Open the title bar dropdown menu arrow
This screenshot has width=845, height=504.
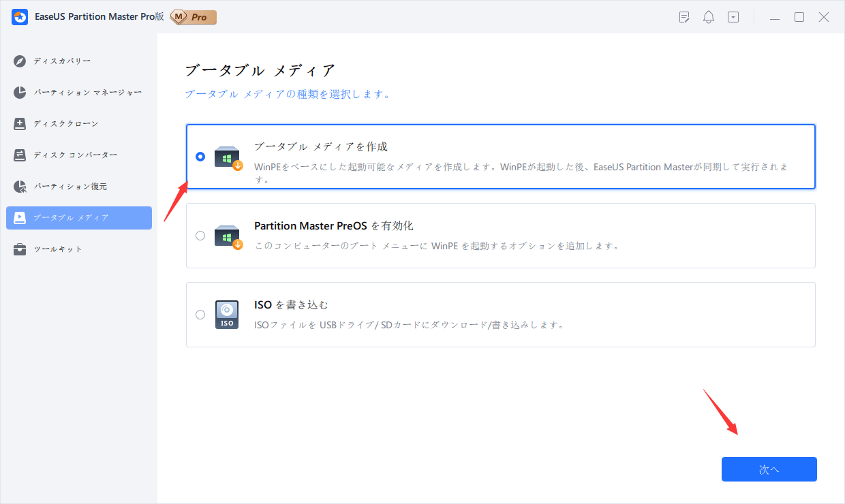tap(733, 18)
